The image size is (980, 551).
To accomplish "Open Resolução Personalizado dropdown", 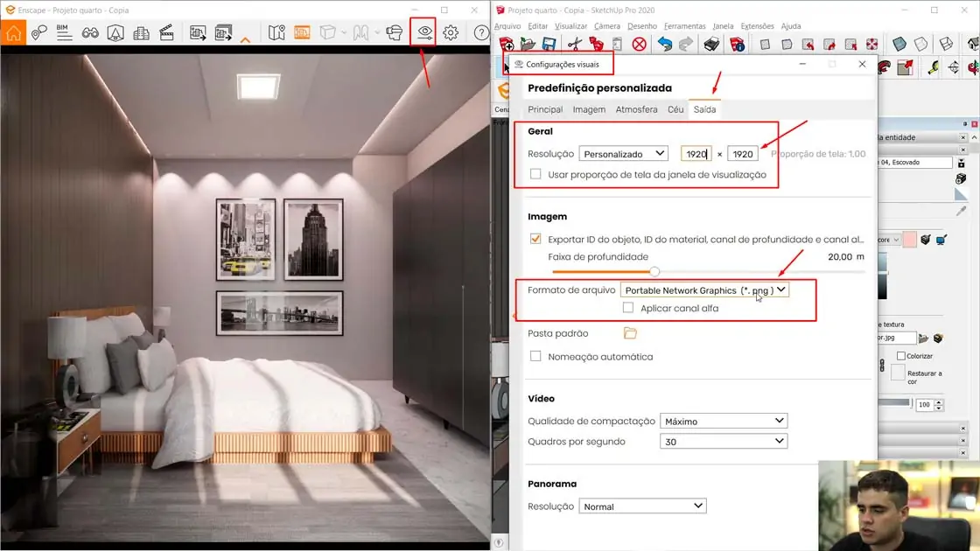I will click(x=623, y=154).
